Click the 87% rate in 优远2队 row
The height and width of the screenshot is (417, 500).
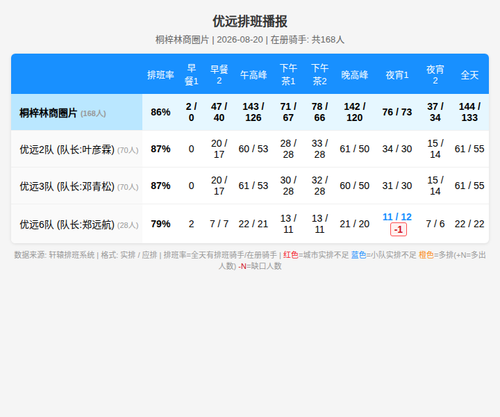(x=161, y=149)
